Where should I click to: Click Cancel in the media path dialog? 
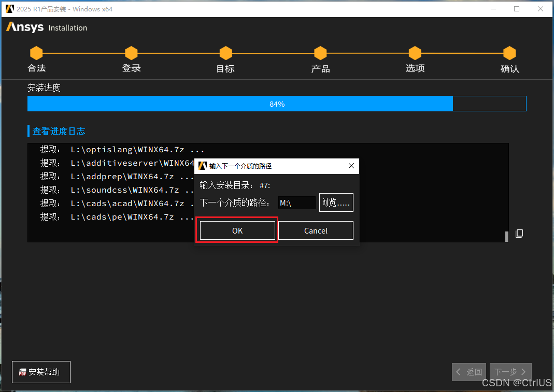(316, 230)
